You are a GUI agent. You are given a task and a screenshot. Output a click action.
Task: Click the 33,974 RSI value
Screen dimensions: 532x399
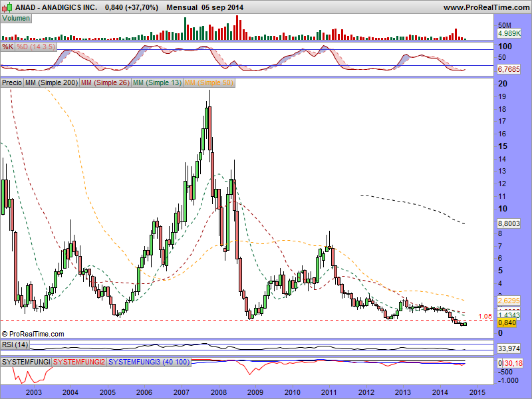point(509,348)
